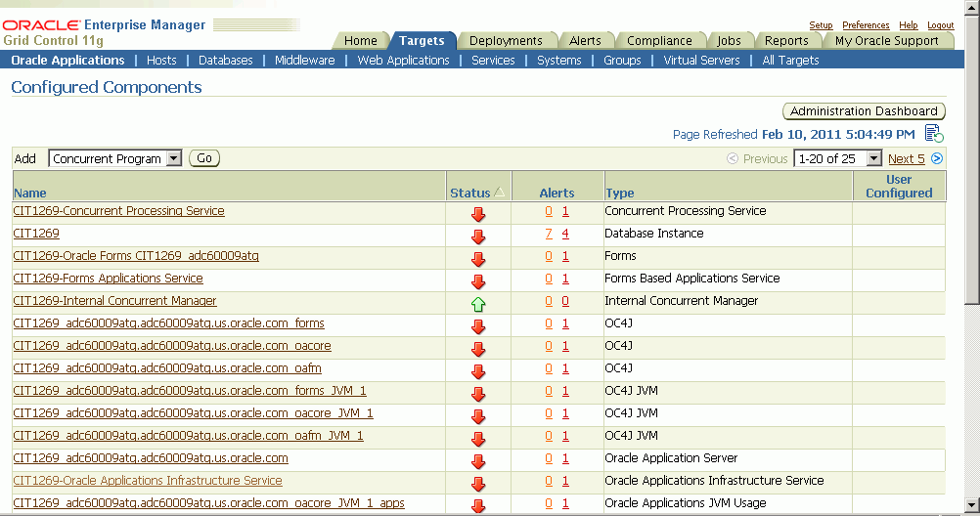
Task: Open the Compliance tab
Action: coord(659,41)
